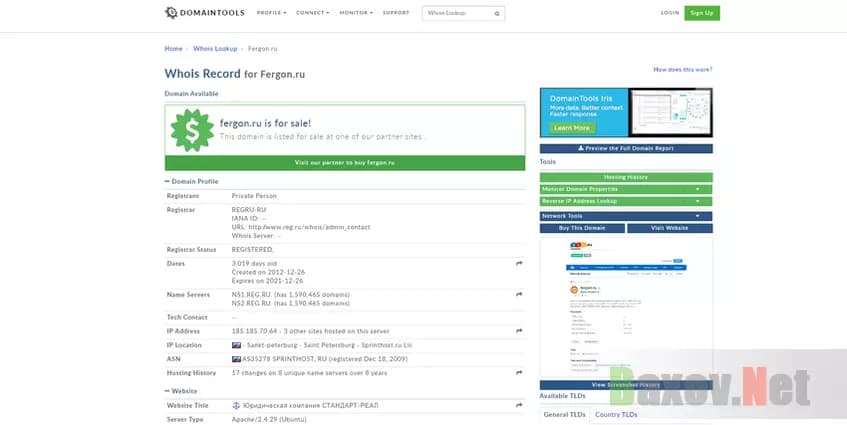Click the Buy This Domain button
847x425 pixels.
coord(583,228)
